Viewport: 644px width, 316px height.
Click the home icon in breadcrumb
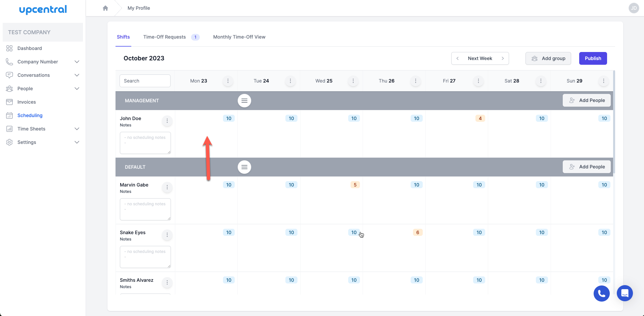105,8
